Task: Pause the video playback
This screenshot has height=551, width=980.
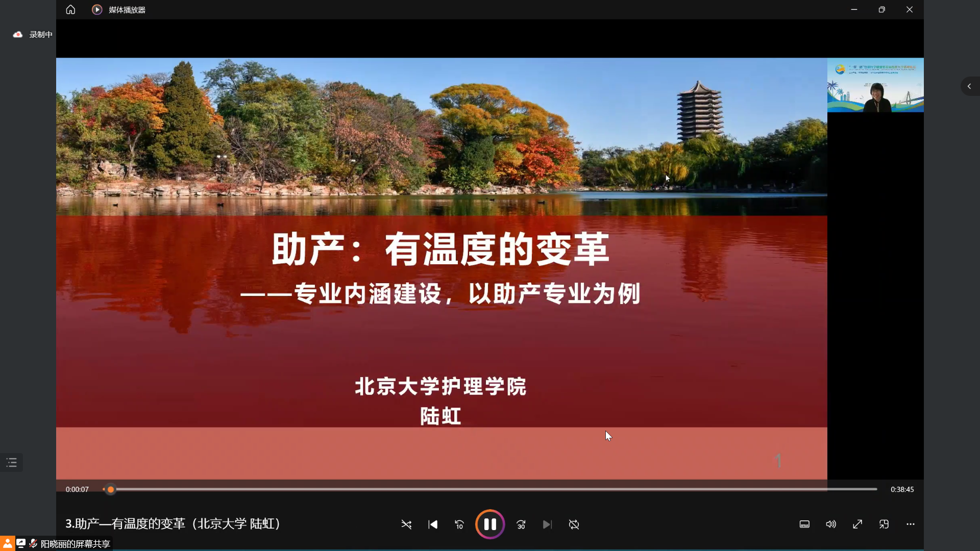Action: pyautogui.click(x=489, y=524)
